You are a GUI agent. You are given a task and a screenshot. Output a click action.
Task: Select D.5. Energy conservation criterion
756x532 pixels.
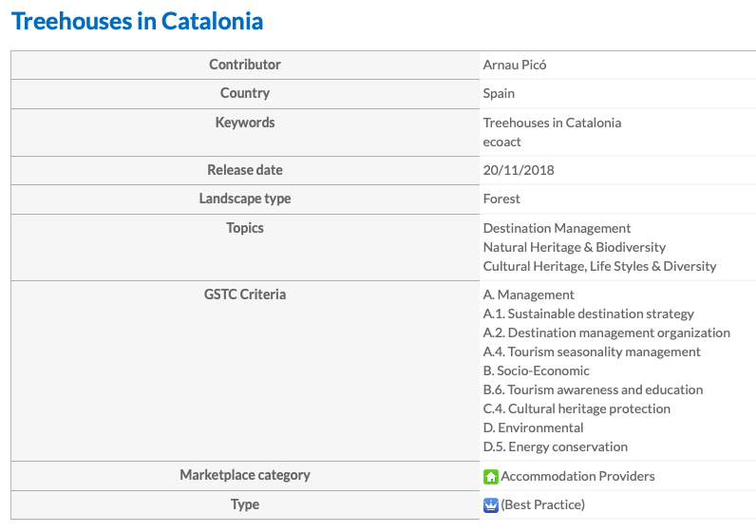click(556, 446)
